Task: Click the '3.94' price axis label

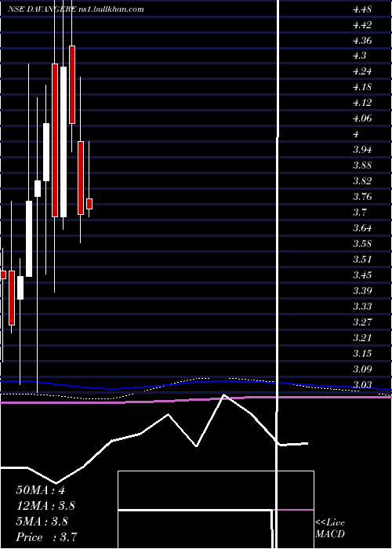Action: pos(362,150)
